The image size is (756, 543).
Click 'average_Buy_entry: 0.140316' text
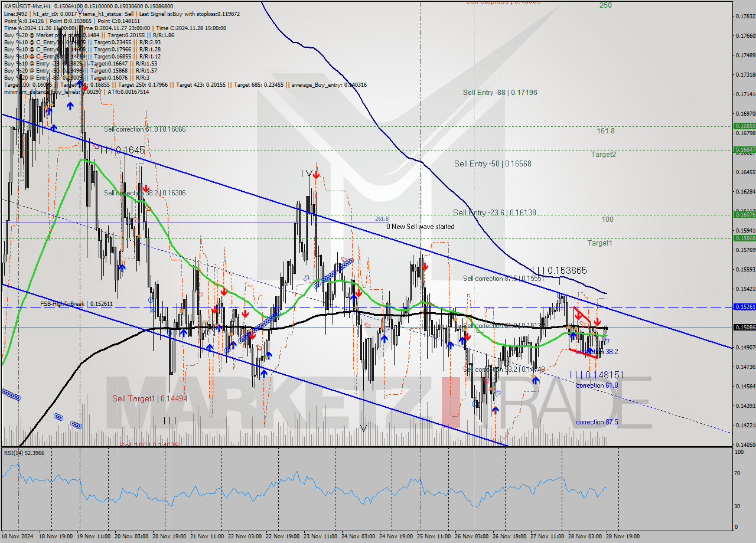click(329, 84)
